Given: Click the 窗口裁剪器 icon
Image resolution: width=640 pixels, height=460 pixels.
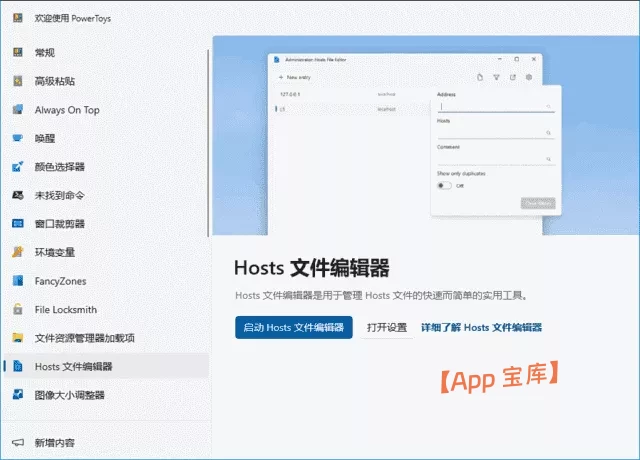Looking at the screenshot, I should (x=18, y=224).
